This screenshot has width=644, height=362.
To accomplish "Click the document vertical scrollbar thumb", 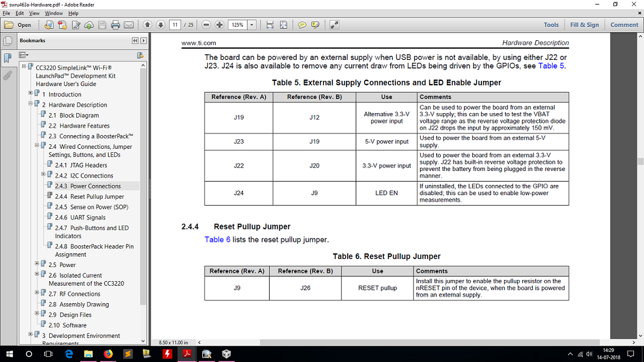I will pos(640,162).
